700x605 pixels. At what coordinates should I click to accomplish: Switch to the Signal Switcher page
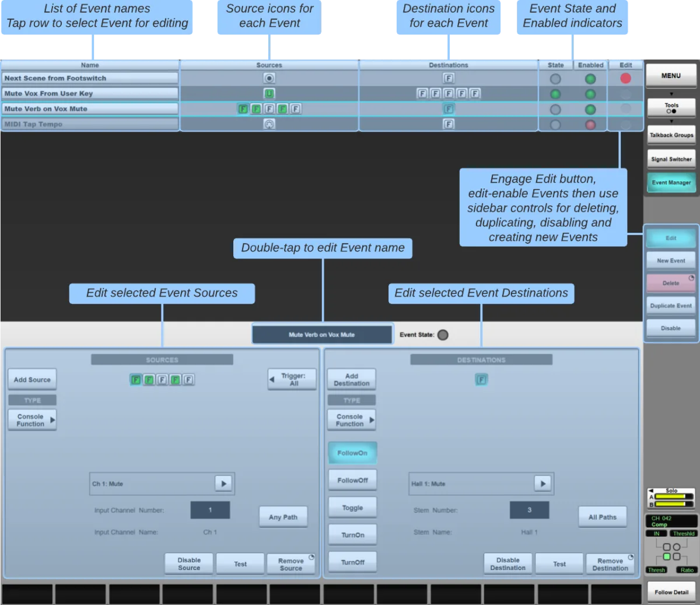coord(671,159)
